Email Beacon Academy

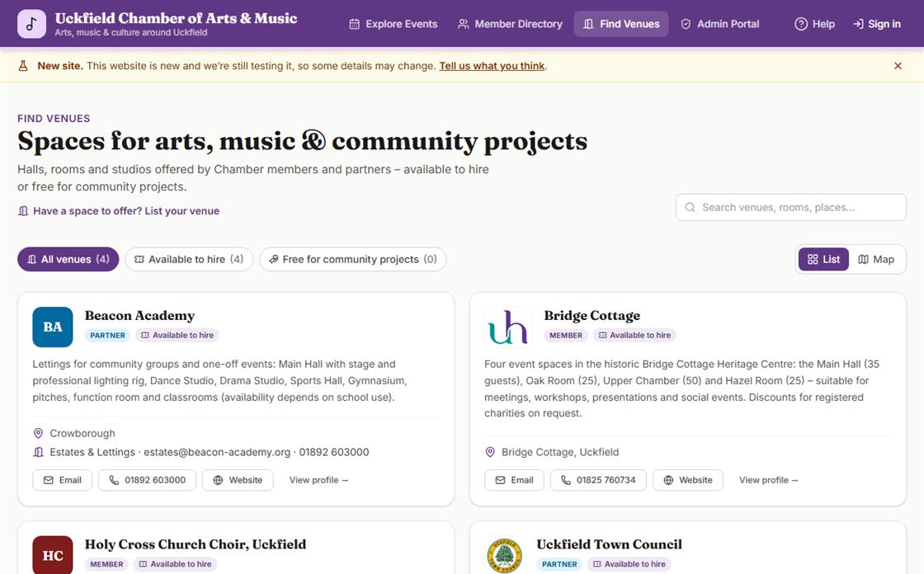pyautogui.click(x=63, y=480)
